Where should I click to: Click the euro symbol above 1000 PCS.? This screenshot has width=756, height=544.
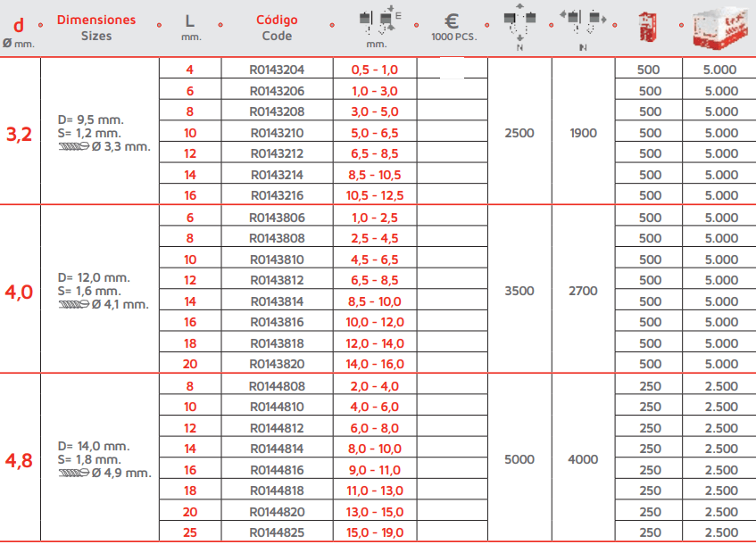point(452,21)
